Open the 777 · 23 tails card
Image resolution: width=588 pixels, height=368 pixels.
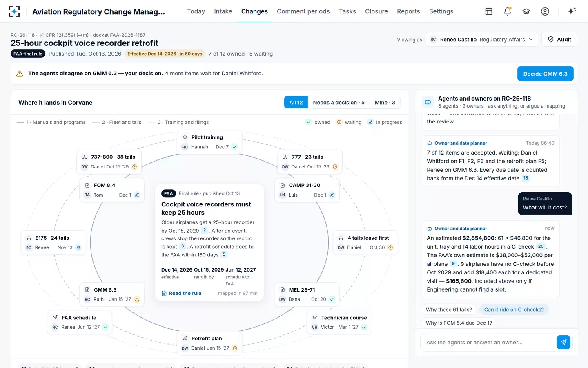[310, 162]
